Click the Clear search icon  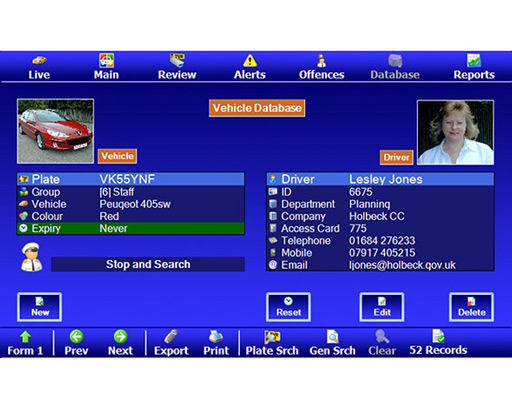[382, 337]
